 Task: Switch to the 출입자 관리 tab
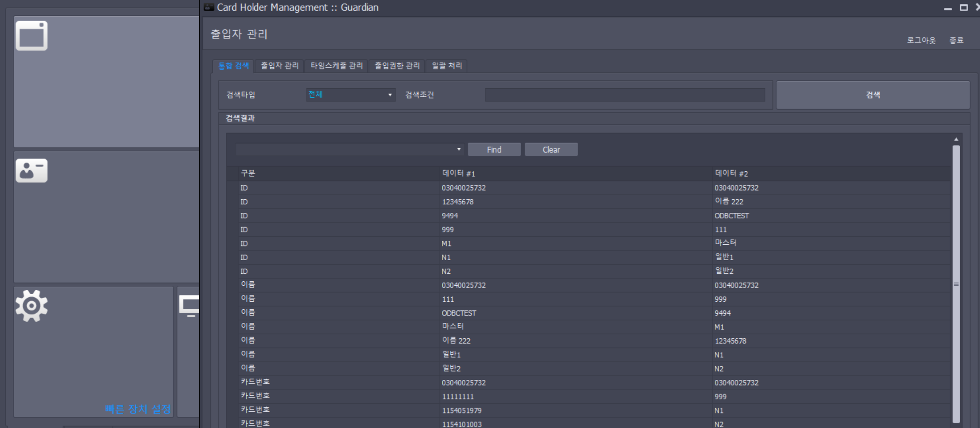279,66
